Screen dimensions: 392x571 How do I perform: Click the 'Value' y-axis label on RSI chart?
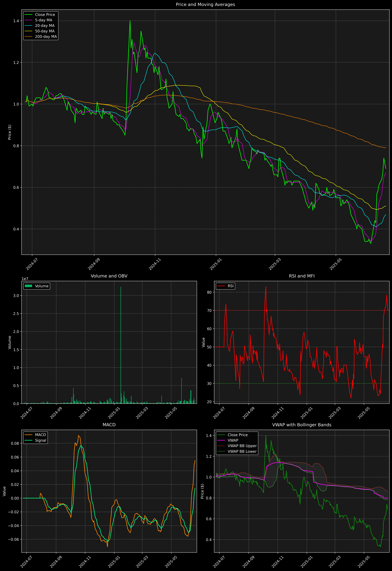pyautogui.click(x=203, y=342)
